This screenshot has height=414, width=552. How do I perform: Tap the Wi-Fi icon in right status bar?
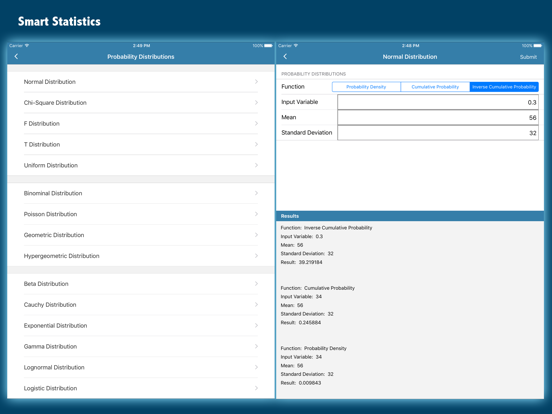point(296,45)
